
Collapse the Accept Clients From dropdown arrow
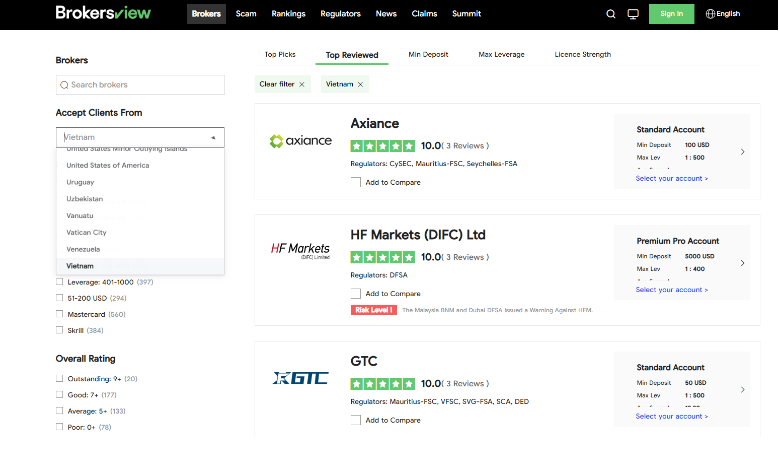[x=213, y=138]
